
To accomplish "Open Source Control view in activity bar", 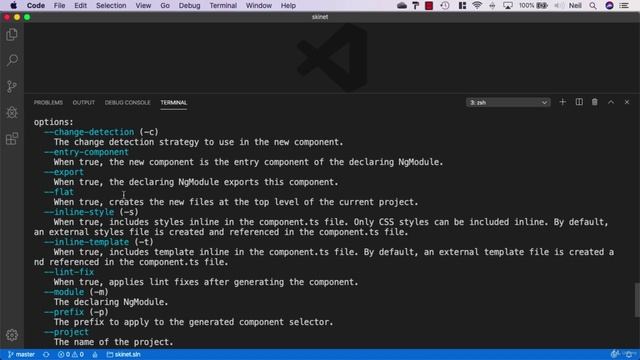I will click(12, 87).
